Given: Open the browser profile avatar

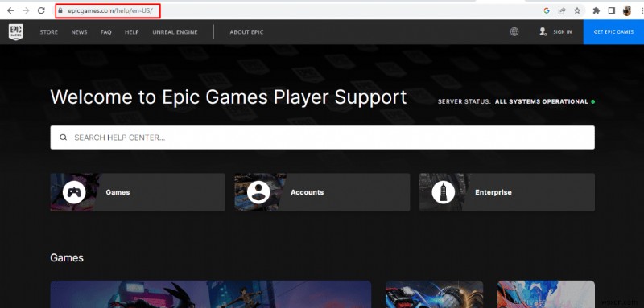Looking at the screenshot, I should click(x=627, y=11).
